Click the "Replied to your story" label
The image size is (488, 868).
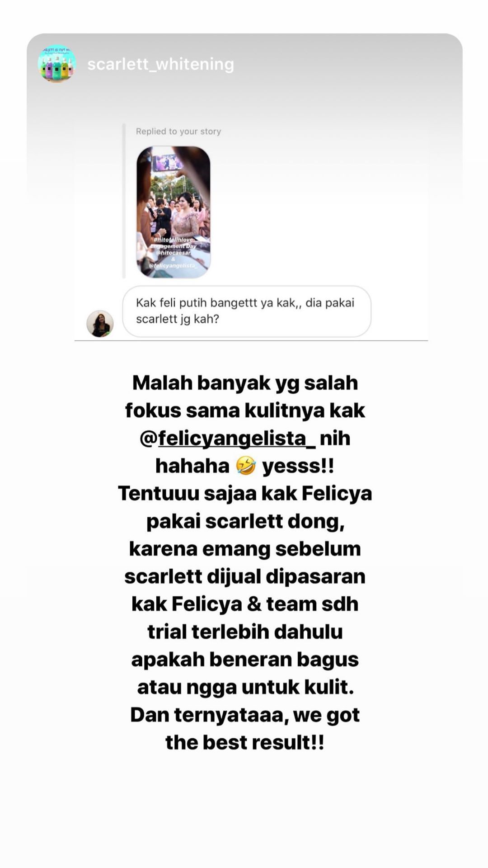(x=178, y=131)
